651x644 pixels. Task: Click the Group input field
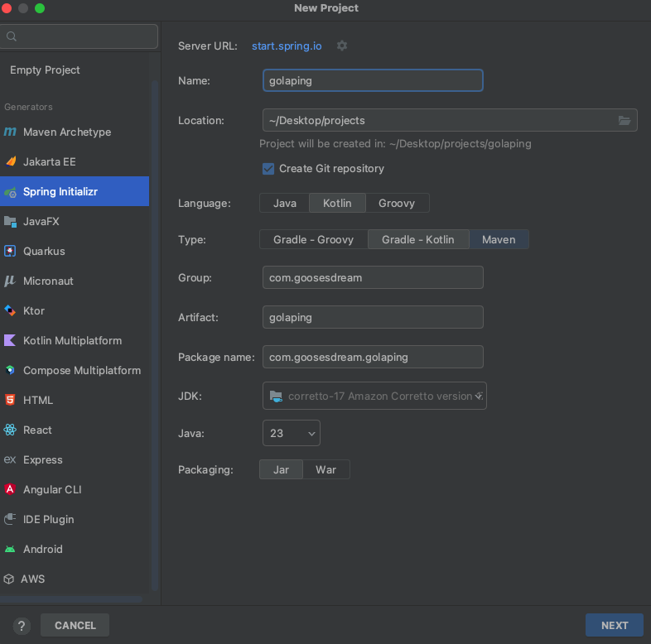(373, 277)
